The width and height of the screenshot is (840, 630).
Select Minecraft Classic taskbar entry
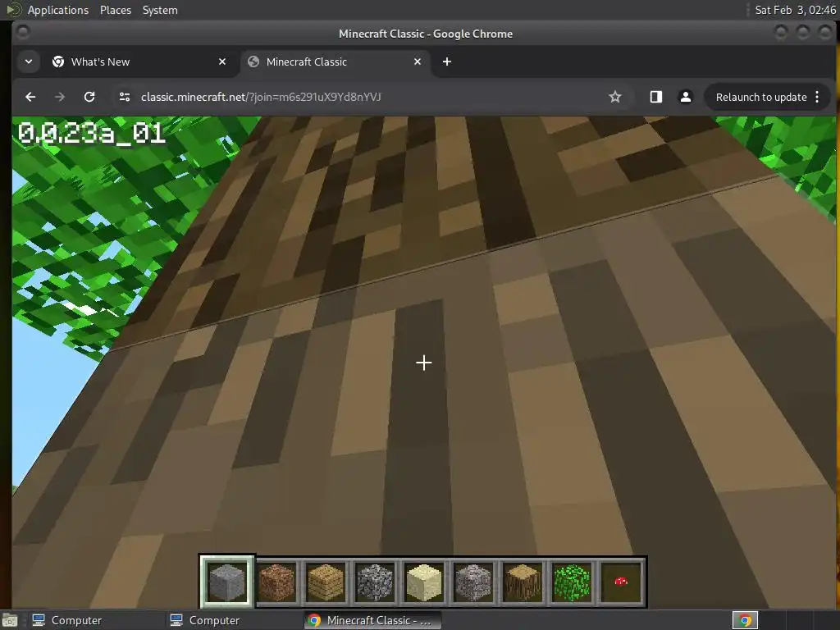pos(372,620)
